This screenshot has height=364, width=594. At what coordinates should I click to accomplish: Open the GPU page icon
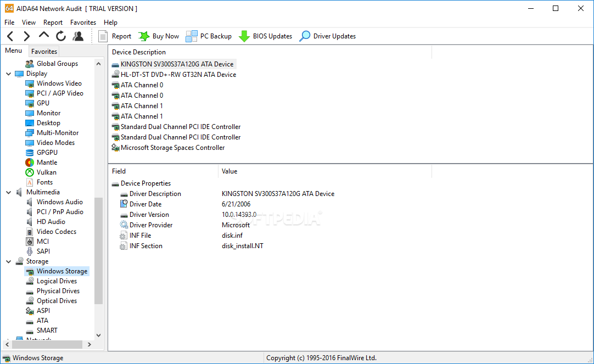(30, 103)
